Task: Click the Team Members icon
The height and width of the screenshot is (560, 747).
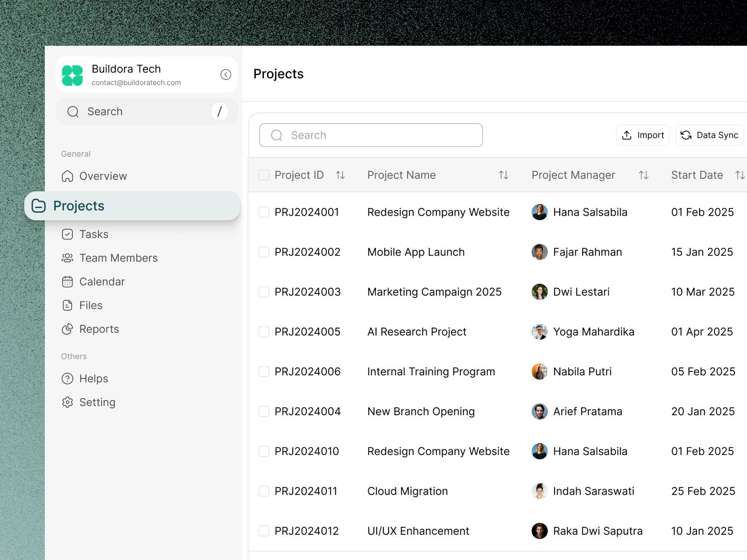Action: (68, 258)
